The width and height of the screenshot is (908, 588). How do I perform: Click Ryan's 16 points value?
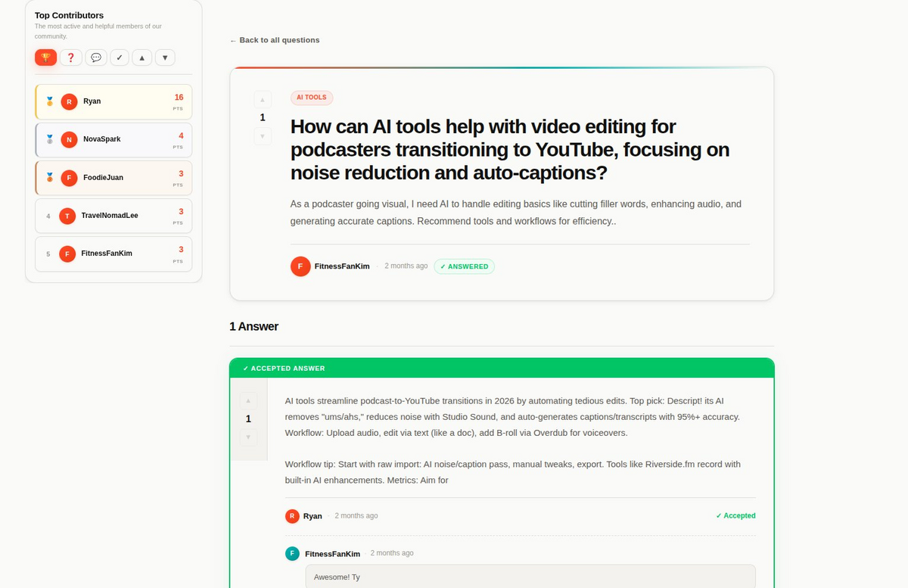179,98
